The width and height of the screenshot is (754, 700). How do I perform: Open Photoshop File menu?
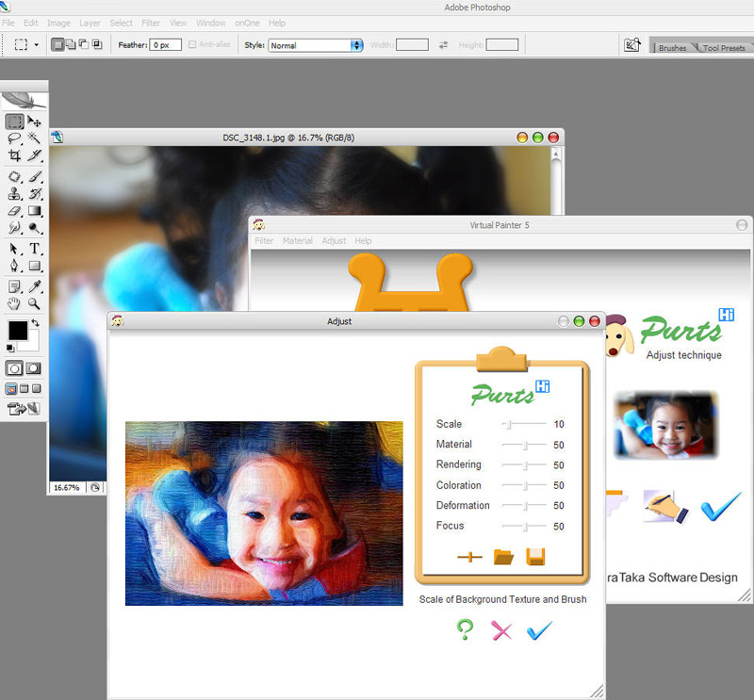8,23
